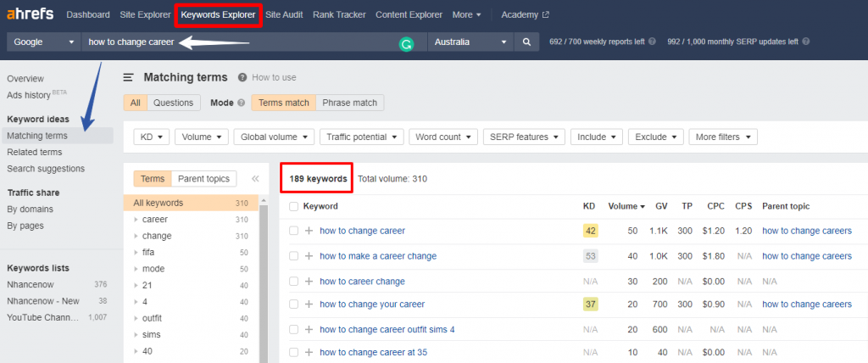Select the Terms tab
Viewport: 868px width, 363px height.
coord(153,178)
